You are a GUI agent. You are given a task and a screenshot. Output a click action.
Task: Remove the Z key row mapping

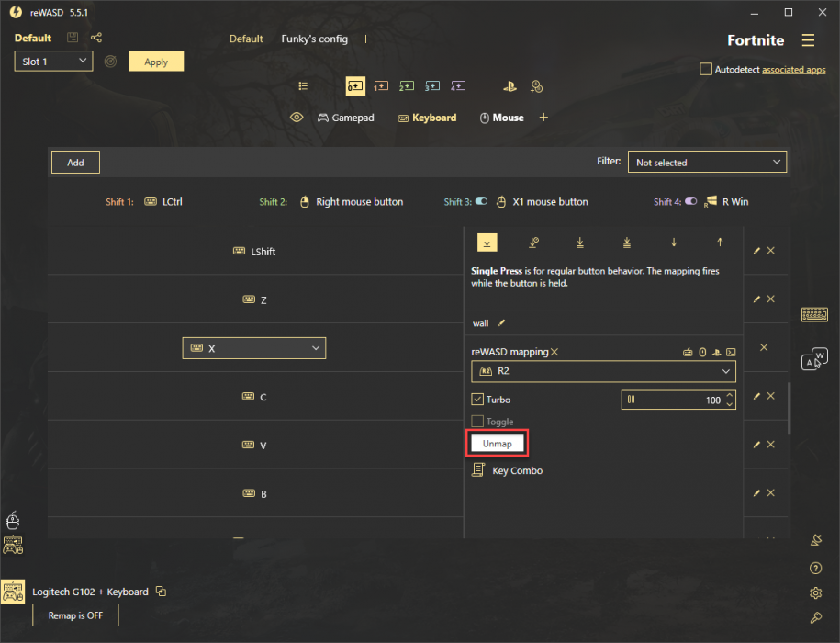pos(771,299)
